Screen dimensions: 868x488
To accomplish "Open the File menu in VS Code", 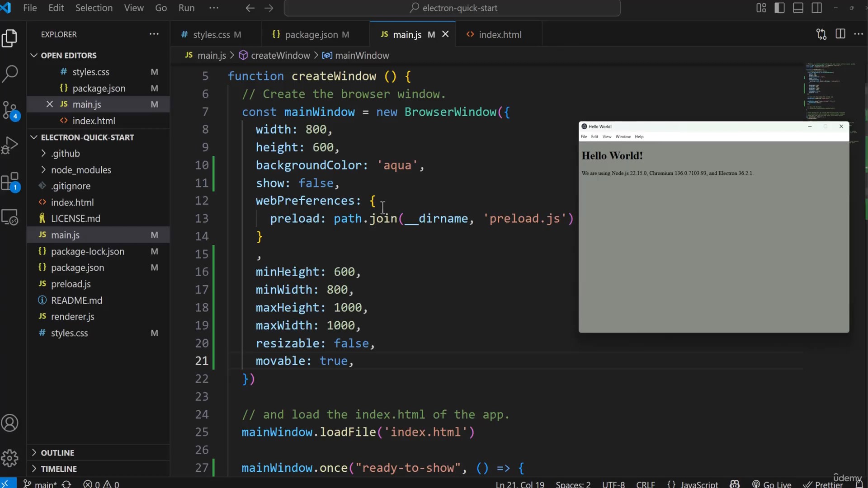I will tap(30, 8).
